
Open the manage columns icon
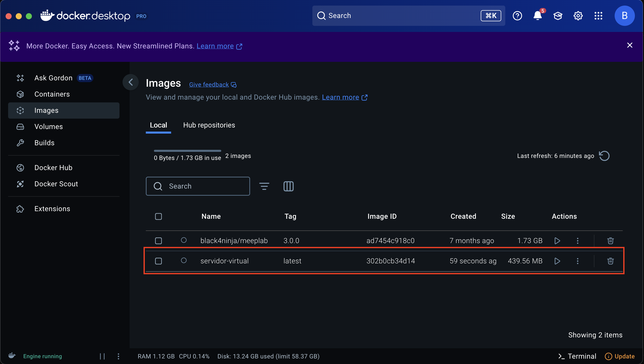tap(288, 186)
